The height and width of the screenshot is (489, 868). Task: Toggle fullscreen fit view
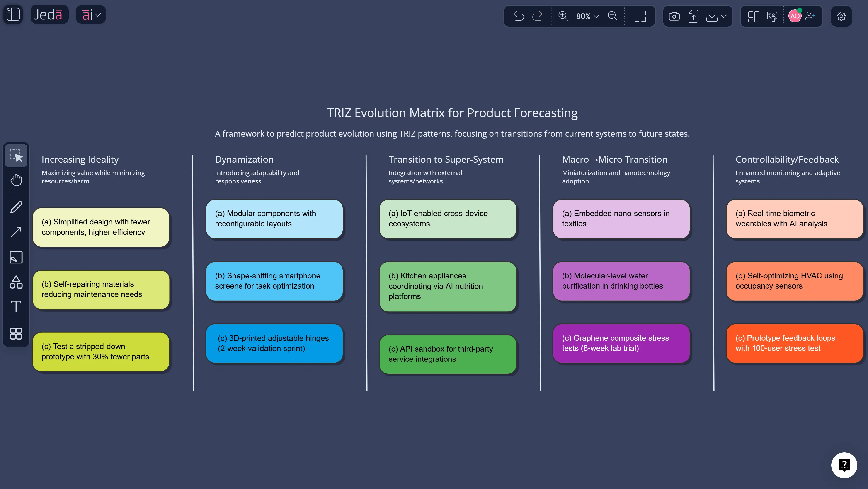pyautogui.click(x=640, y=16)
